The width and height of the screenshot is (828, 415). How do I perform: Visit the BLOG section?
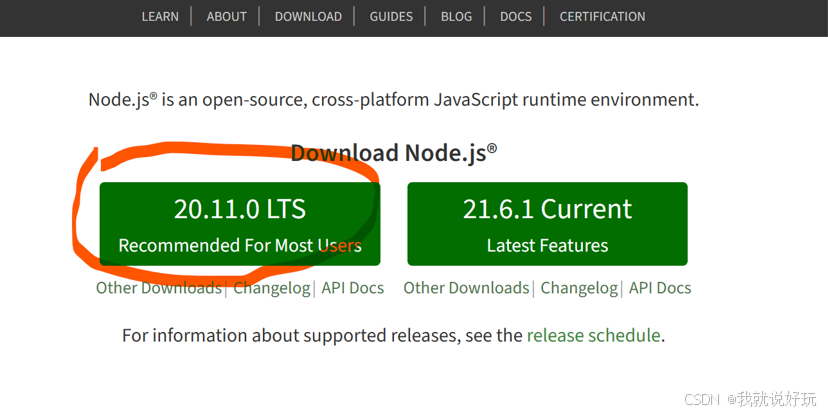pos(456,16)
